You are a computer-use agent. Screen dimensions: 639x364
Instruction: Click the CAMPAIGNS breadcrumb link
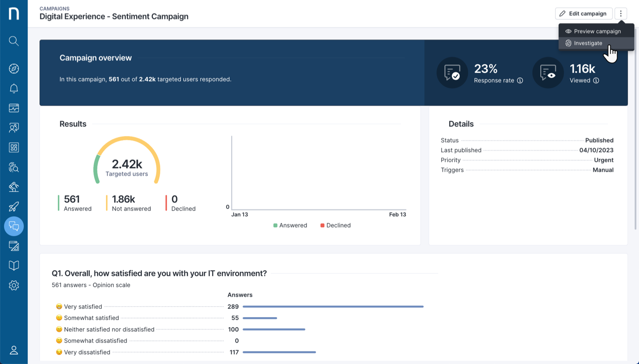coord(54,8)
